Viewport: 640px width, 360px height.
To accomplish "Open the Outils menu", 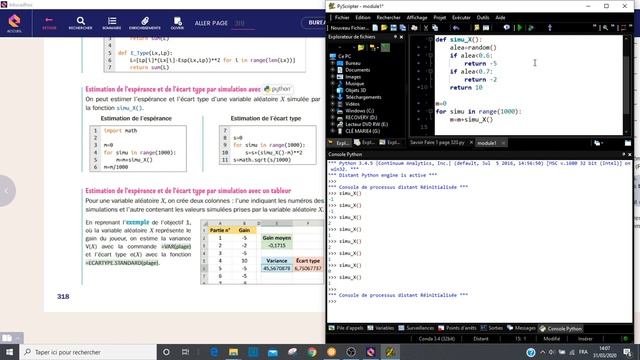I will tap(483, 18).
